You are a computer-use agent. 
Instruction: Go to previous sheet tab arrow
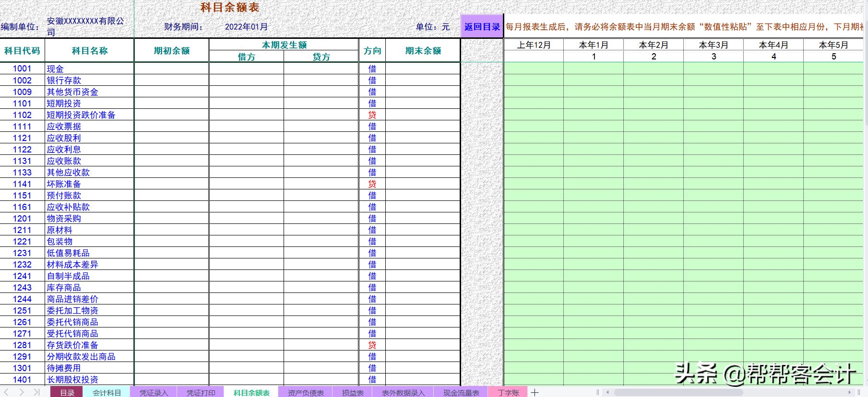tap(6, 392)
